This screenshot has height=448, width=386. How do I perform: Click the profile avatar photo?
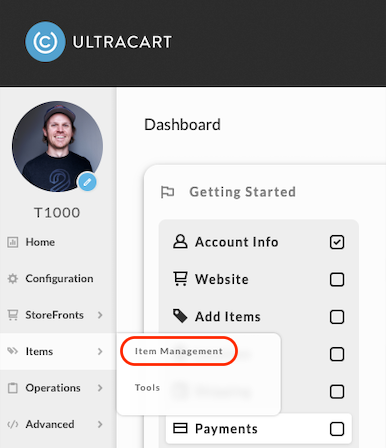(x=57, y=147)
